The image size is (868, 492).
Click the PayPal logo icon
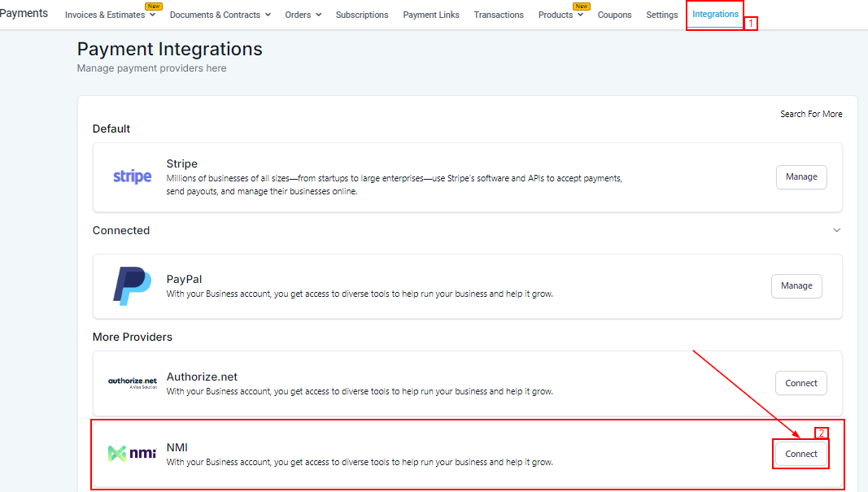coord(132,285)
